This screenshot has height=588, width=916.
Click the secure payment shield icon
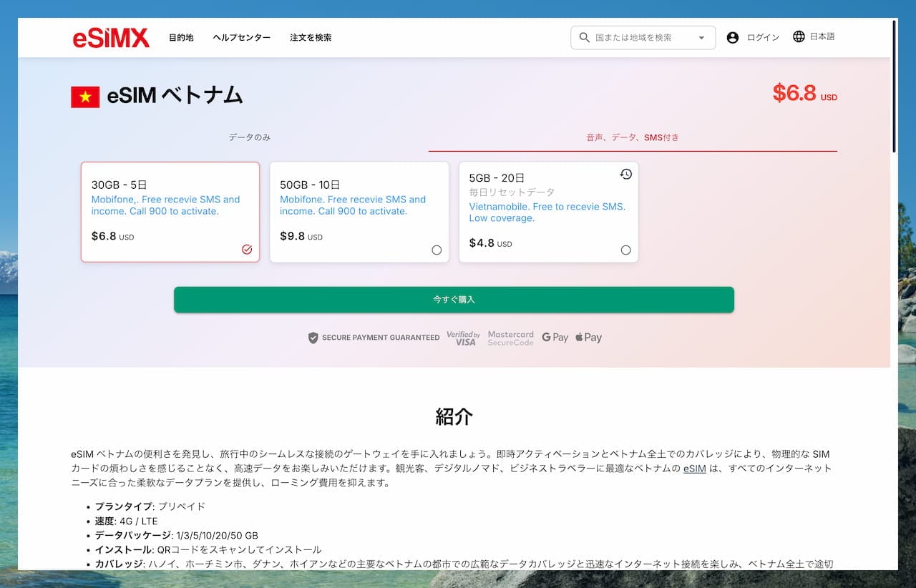pyautogui.click(x=313, y=338)
